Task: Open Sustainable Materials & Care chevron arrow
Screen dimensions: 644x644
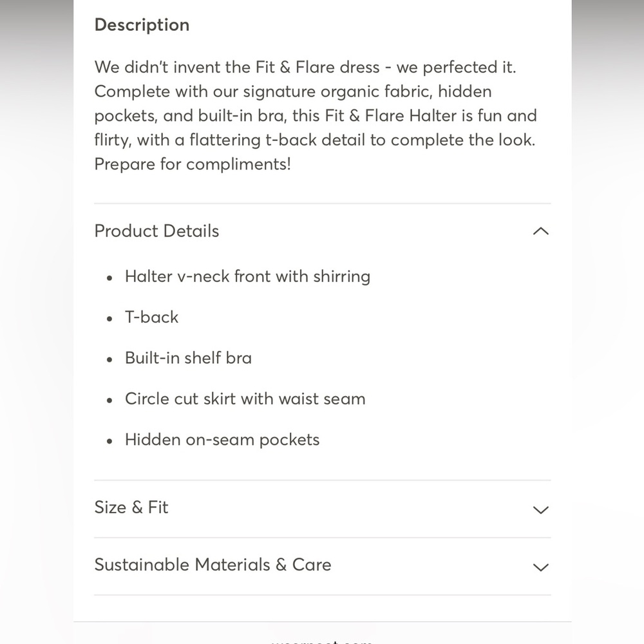Action: pyautogui.click(x=540, y=567)
